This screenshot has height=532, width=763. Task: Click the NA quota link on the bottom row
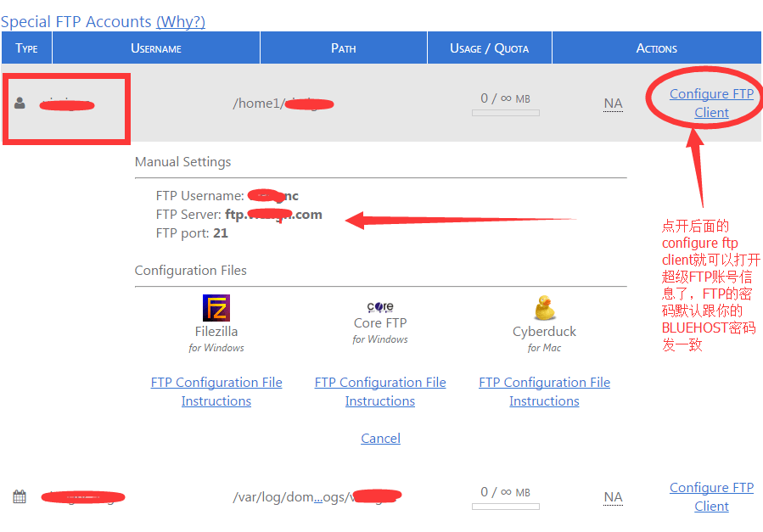613,496
